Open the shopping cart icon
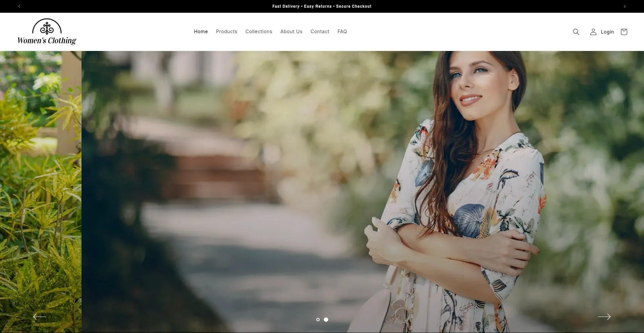The width and height of the screenshot is (644, 333). tap(624, 32)
